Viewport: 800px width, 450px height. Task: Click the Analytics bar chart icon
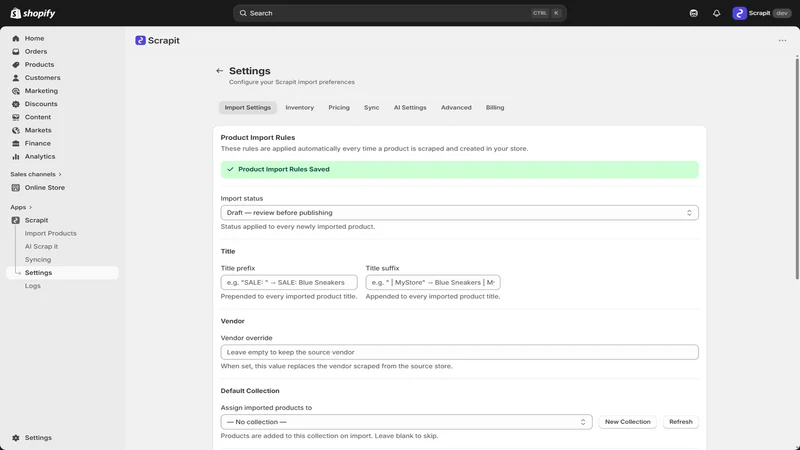16,157
